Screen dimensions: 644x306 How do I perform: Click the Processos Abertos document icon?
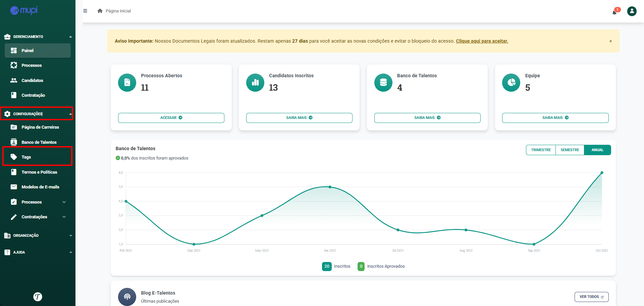pyautogui.click(x=127, y=83)
